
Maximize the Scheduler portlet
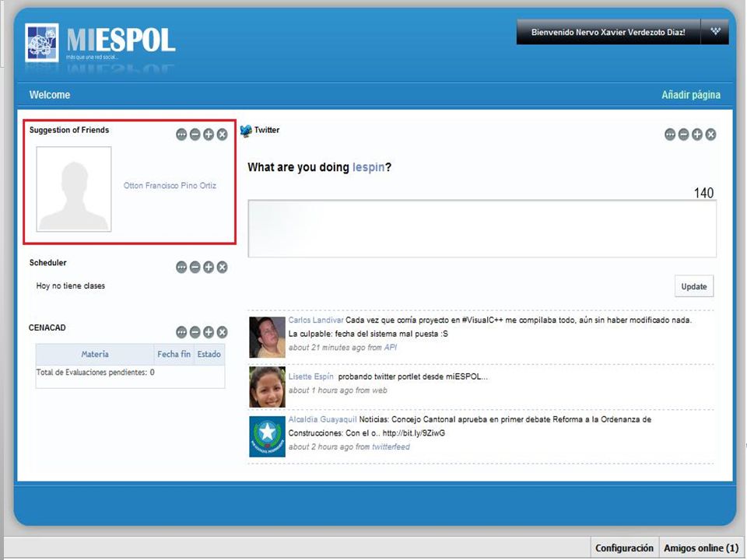[x=209, y=267]
